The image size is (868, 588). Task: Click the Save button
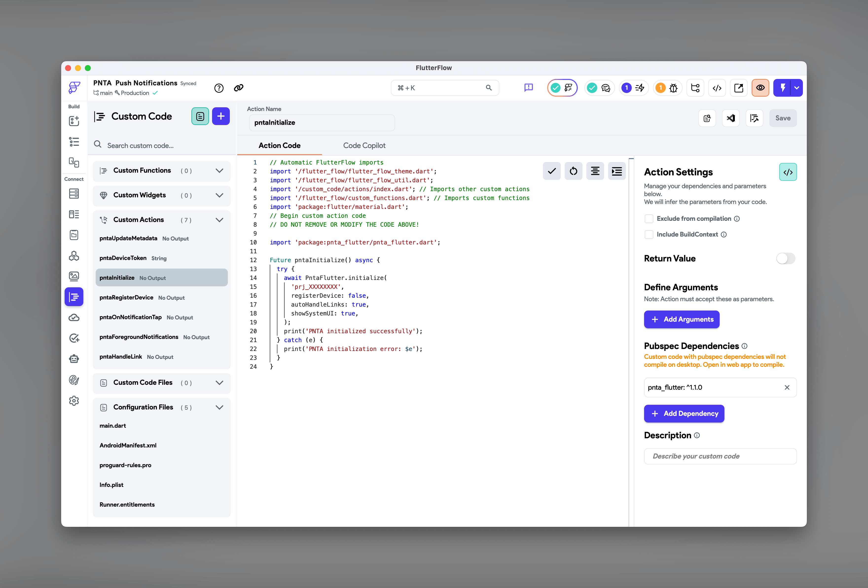coord(783,118)
